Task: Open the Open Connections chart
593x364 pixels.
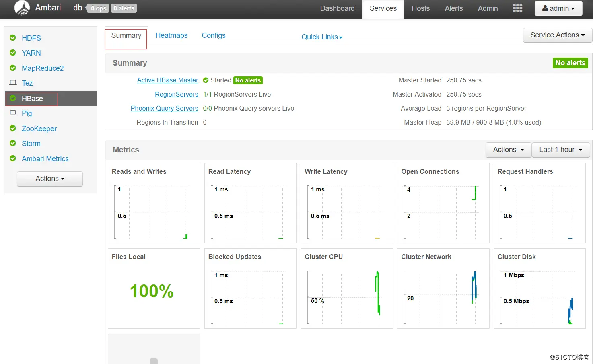Action: pos(443,203)
